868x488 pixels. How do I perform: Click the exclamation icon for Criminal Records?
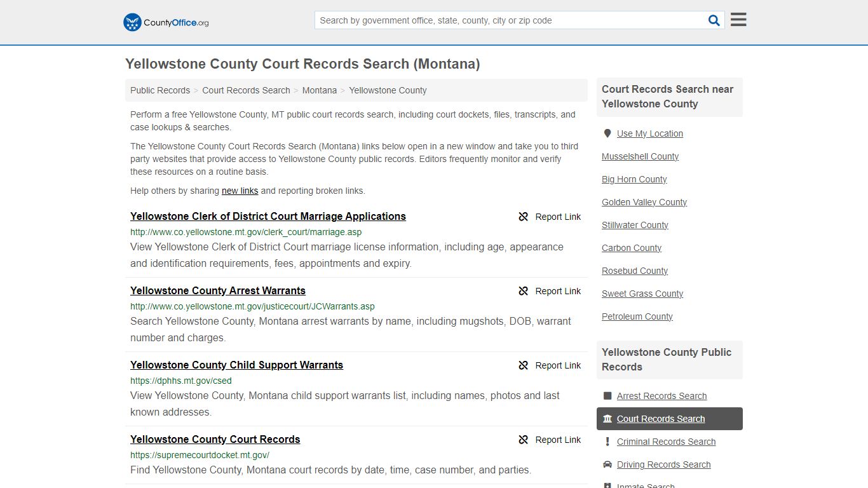point(607,442)
